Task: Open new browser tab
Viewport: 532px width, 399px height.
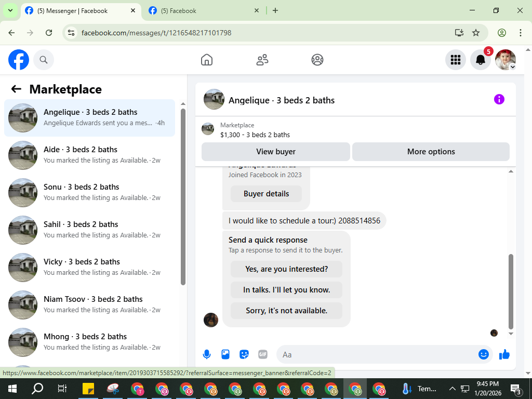Action: coord(275,10)
